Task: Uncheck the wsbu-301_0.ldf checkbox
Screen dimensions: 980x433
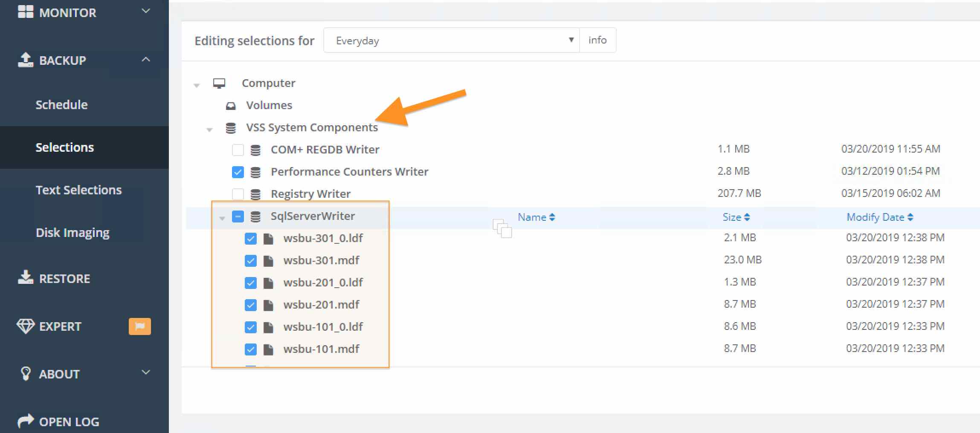Action: (251, 239)
